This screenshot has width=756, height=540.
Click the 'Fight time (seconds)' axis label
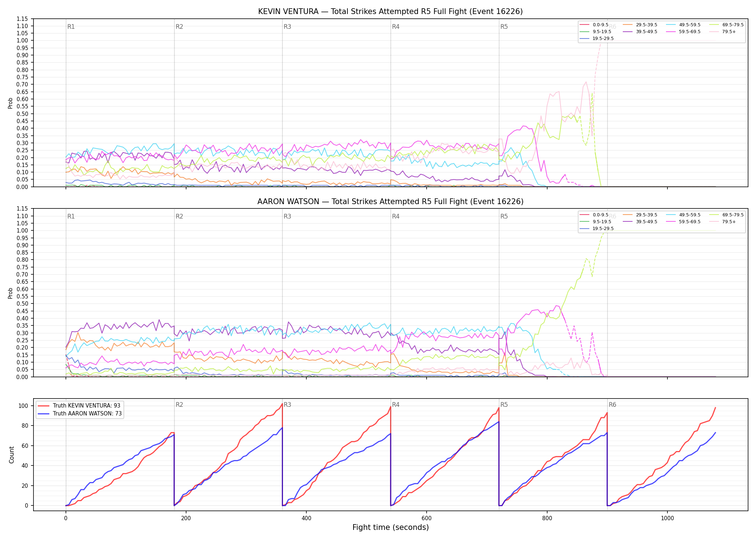[x=391, y=527]
